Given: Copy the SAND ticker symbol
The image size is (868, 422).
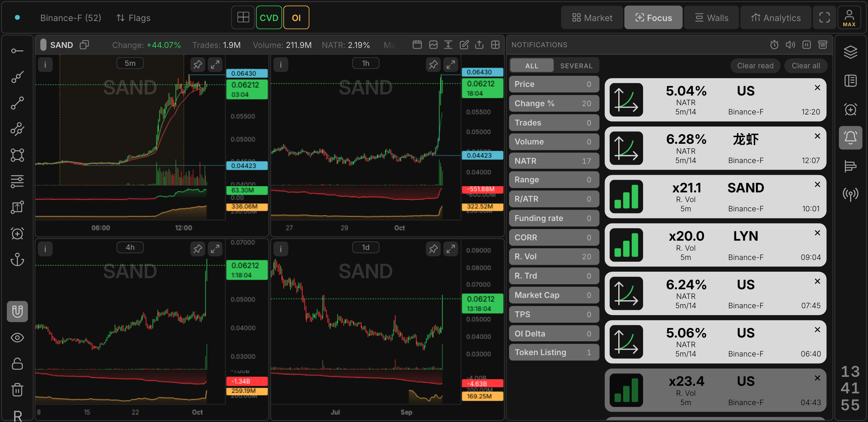Looking at the screenshot, I should click(84, 45).
